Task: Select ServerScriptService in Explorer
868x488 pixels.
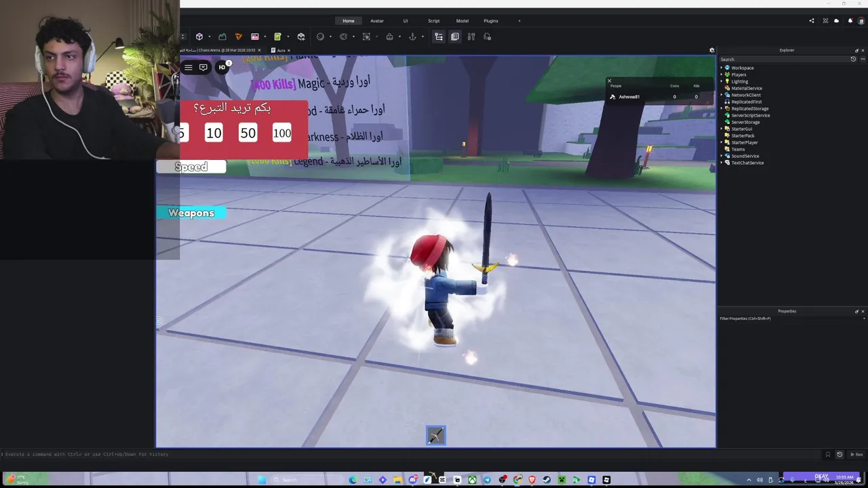Action: point(750,115)
